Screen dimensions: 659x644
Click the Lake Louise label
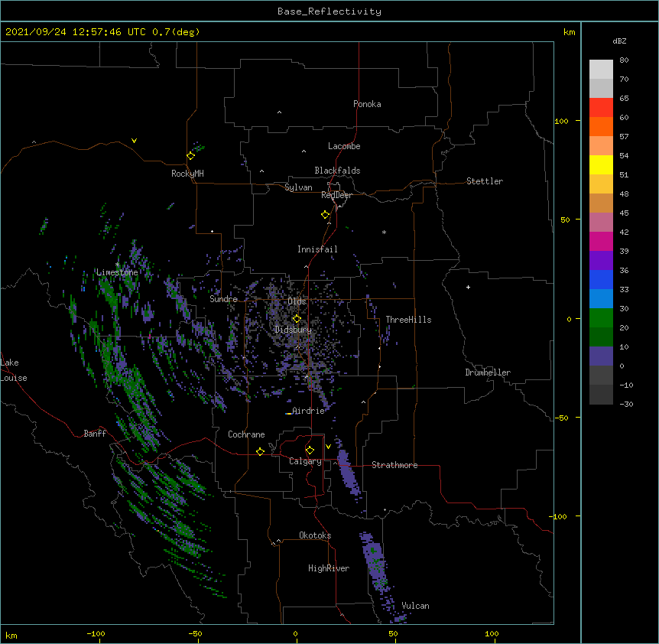[14, 370]
